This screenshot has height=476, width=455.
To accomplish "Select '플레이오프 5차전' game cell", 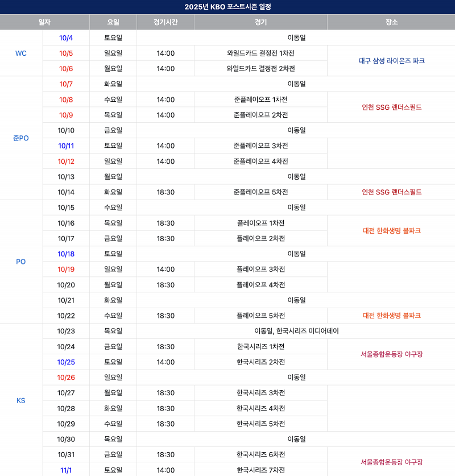I will (x=260, y=316).
